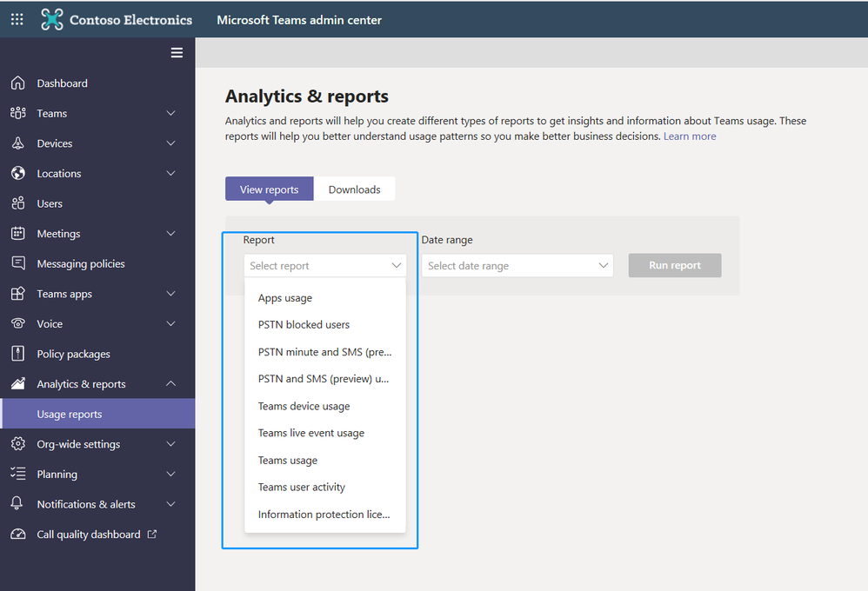Click the app launcher waffle icon

click(x=17, y=19)
